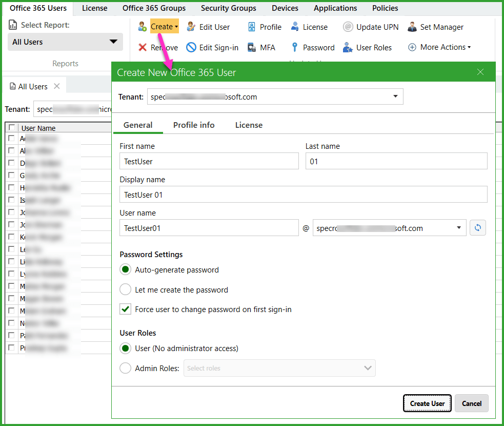504x426 pixels.
Task: Click the Create user icon
Action: 143,27
